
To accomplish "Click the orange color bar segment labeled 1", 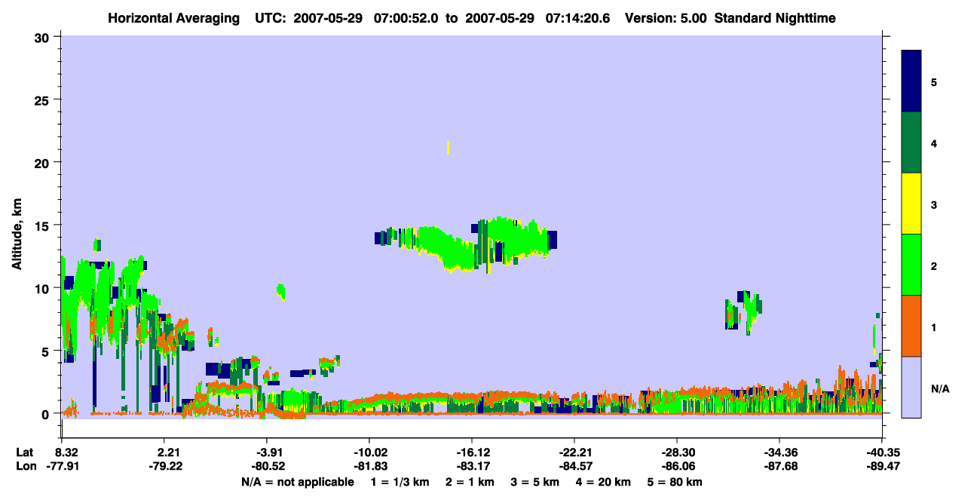I will tap(911, 326).
